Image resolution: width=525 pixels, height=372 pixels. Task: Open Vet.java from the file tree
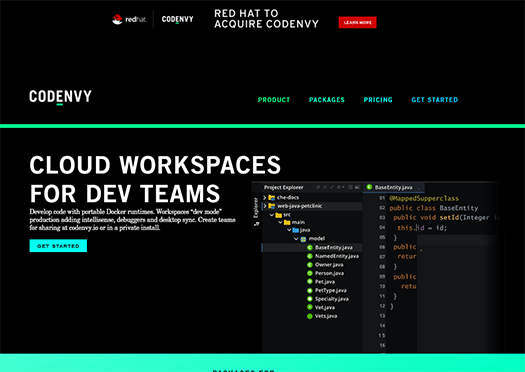click(x=325, y=307)
